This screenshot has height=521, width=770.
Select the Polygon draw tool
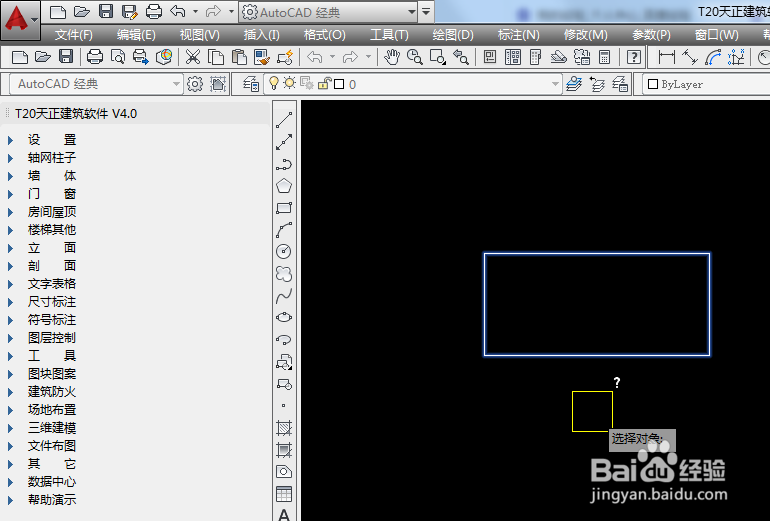pos(284,186)
